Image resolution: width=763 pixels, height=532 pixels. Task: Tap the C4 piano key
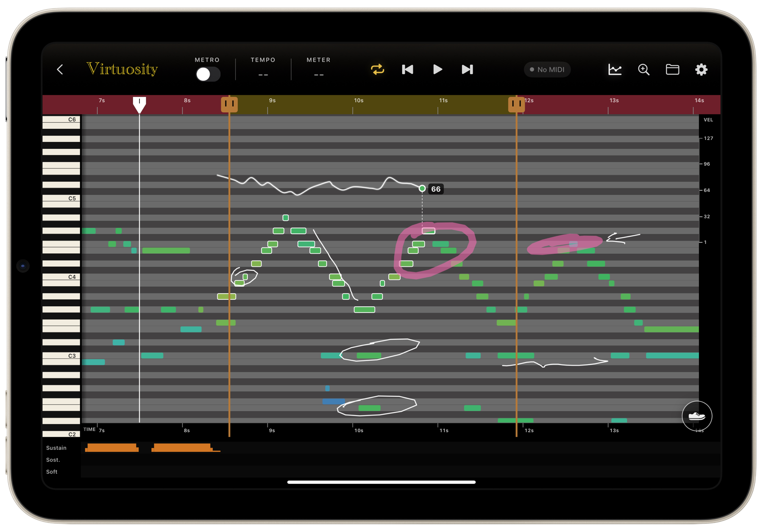[61, 277]
